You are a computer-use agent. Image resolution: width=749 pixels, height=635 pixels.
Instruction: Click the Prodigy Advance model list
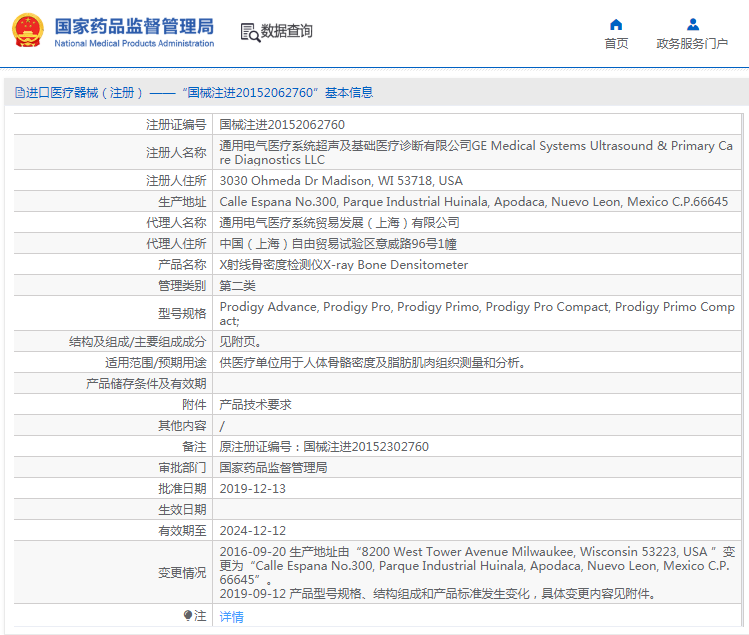[477, 313]
